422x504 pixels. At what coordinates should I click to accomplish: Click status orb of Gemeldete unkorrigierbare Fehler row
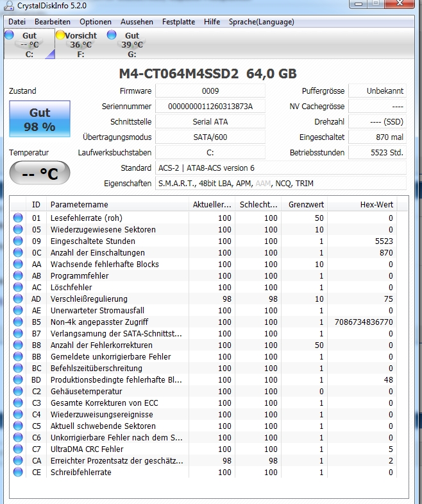(18, 356)
